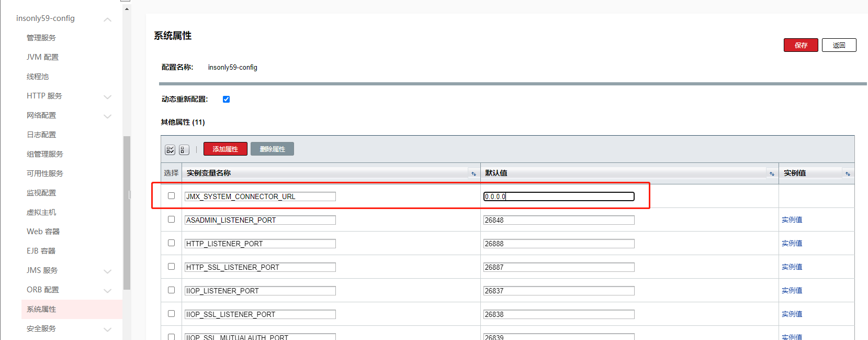The height and width of the screenshot is (340, 868).
Task: Select the HTTP_LISTENER_PORT row checkbox
Action: click(x=171, y=243)
